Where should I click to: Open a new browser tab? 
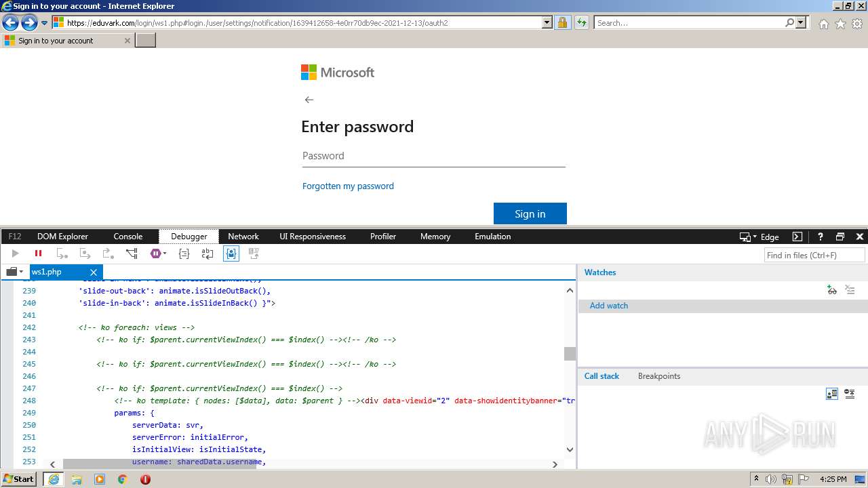(146, 41)
